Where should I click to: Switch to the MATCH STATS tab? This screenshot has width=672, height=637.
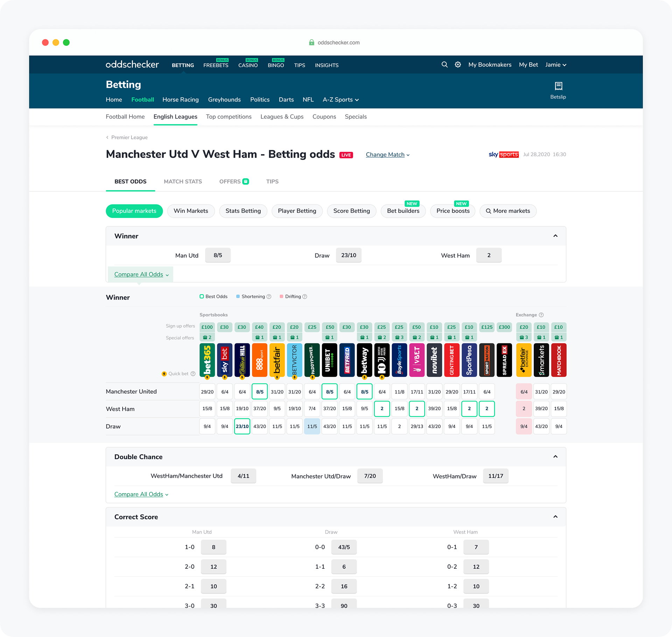click(x=183, y=182)
